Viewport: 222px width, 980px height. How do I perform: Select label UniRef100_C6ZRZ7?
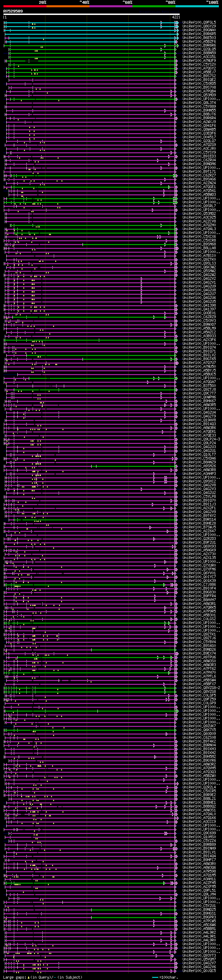(x=199, y=175)
